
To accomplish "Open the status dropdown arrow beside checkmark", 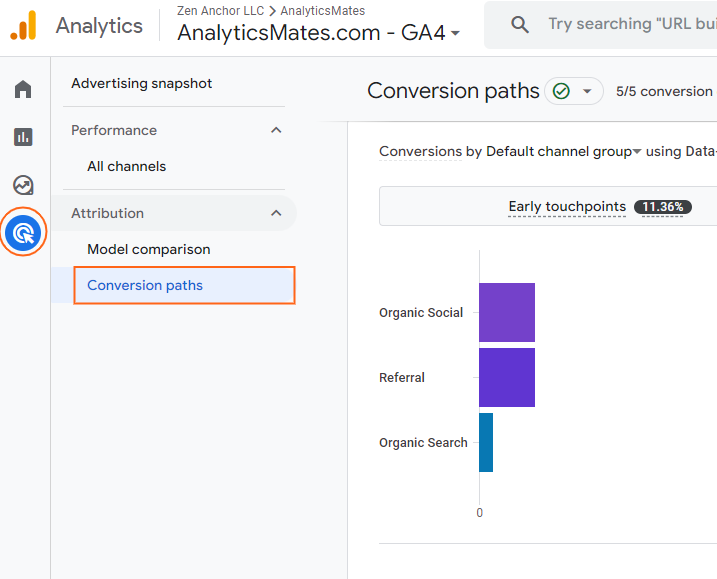I will [587, 91].
